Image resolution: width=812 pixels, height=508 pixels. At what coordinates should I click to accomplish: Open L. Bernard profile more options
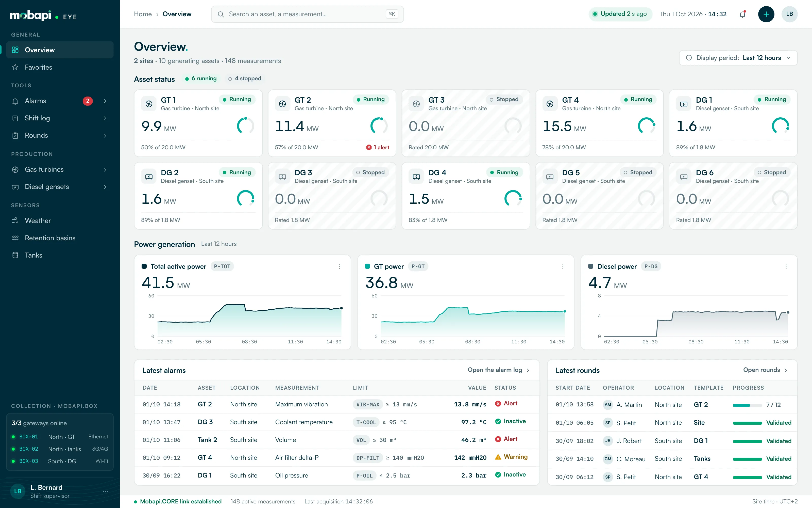(106, 491)
